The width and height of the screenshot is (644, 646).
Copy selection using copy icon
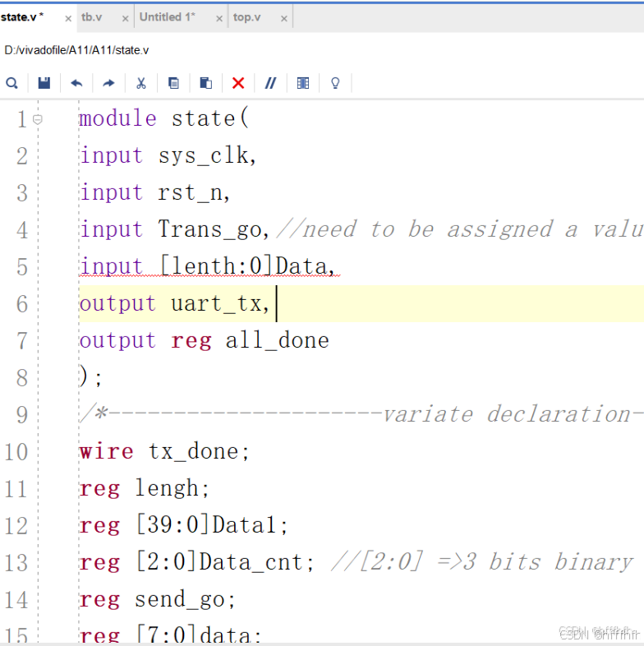coord(174,84)
